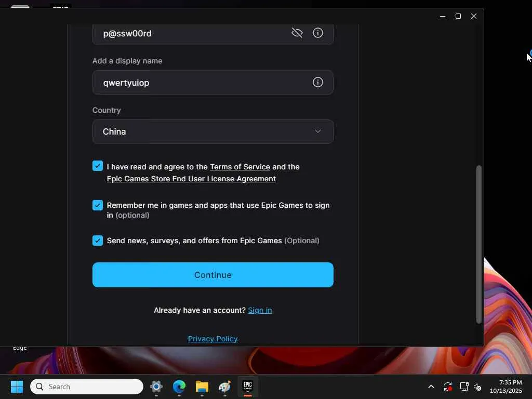This screenshot has height=399, width=532.
Task: Maximize the Epic Games window
Action: coord(458,16)
